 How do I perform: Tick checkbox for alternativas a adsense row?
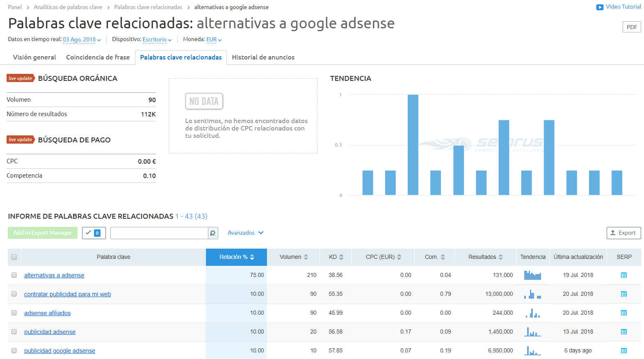click(14, 275)
